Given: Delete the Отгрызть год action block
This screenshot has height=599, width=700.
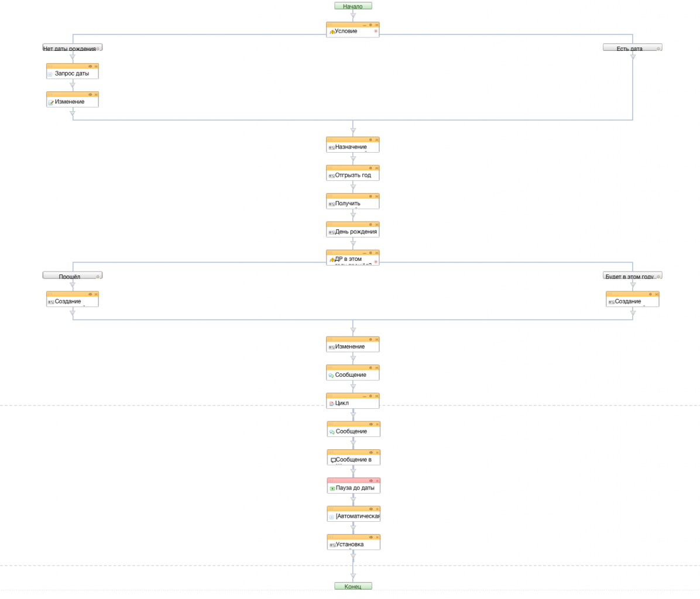Looking at the screenshot, I should 377,168.
